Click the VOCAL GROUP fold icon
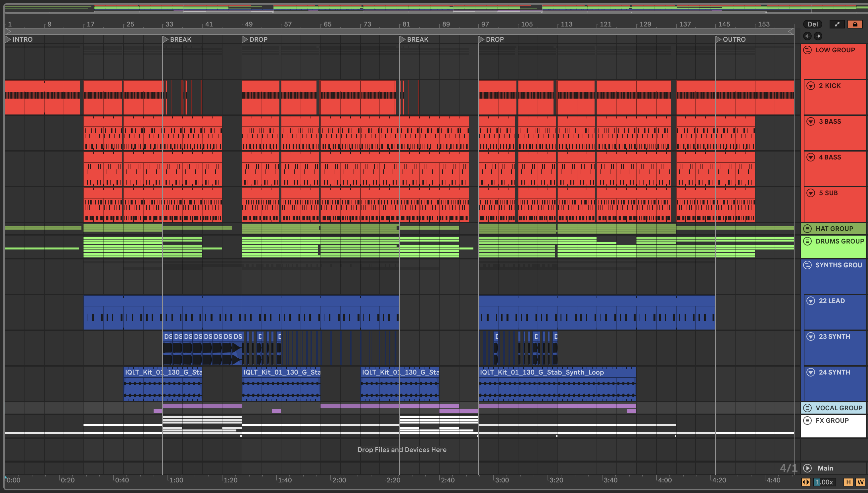The width and height of the screenshot is (868, 493). (x=807, y=408)
